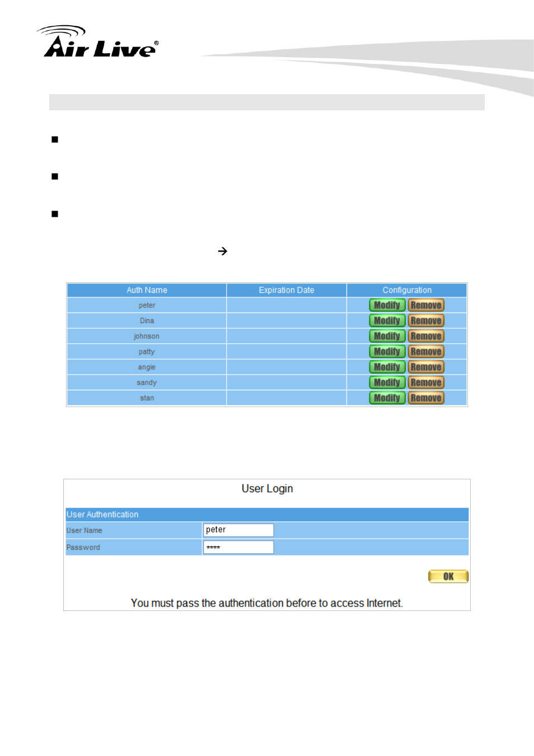Image resolution: width=534 pixels, height=756 pixels.
Task: Select the Configuration column header
Action: pos(407,290)
